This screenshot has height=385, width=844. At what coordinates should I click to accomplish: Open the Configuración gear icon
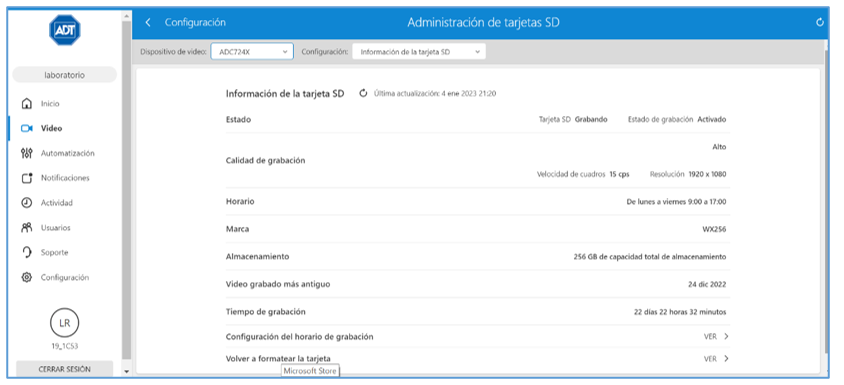pos(26,277)
